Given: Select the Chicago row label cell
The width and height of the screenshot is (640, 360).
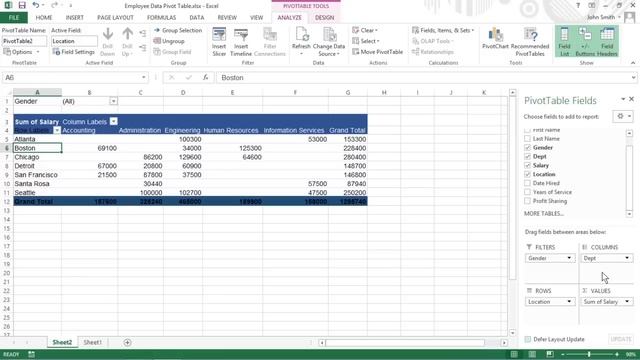Looking at the screenshot, I should coord(38,157).
